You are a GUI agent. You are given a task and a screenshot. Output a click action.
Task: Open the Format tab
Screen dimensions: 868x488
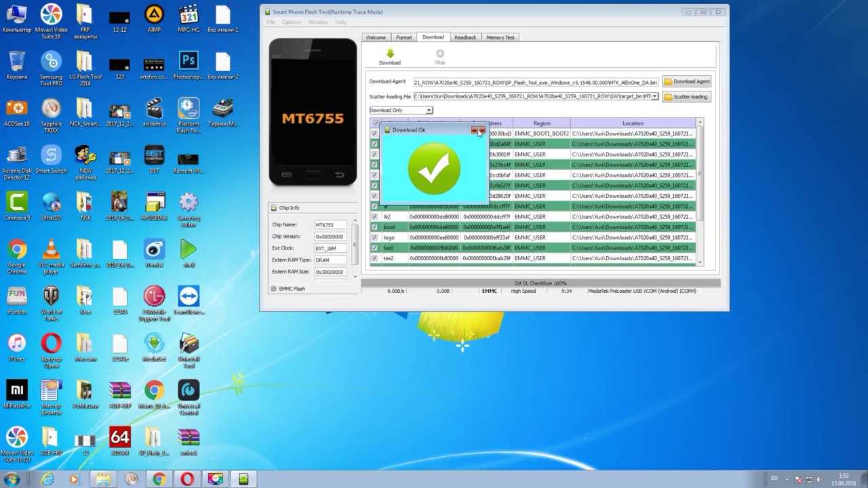tap(404, 37)
